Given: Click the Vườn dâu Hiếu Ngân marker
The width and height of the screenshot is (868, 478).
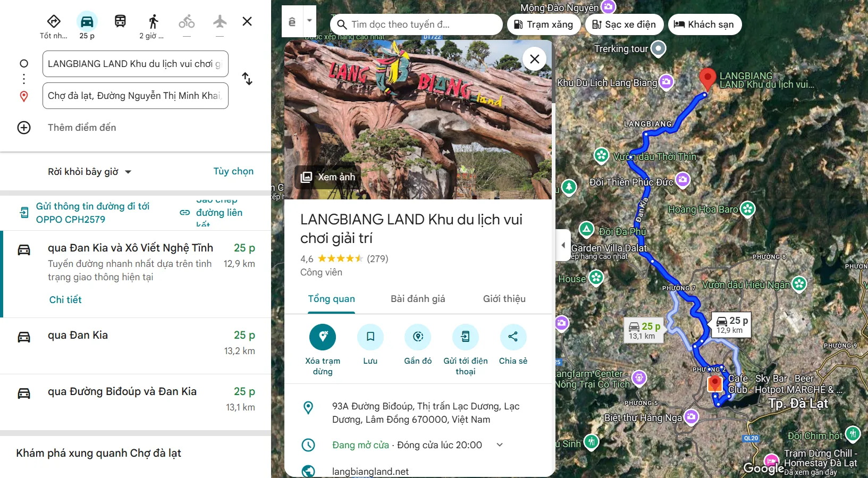Looking at the screenshot, I should click(x=799, y=284).
